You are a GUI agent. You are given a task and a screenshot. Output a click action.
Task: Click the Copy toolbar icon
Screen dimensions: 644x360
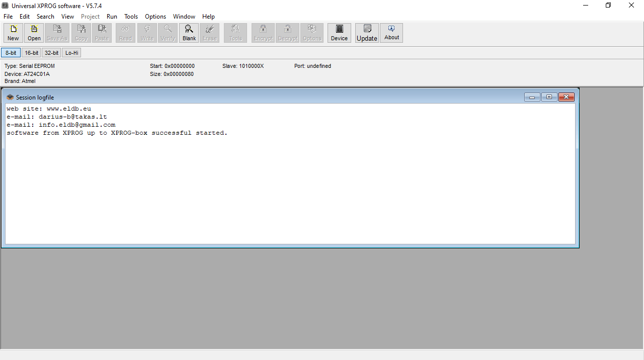pos(81,33)
